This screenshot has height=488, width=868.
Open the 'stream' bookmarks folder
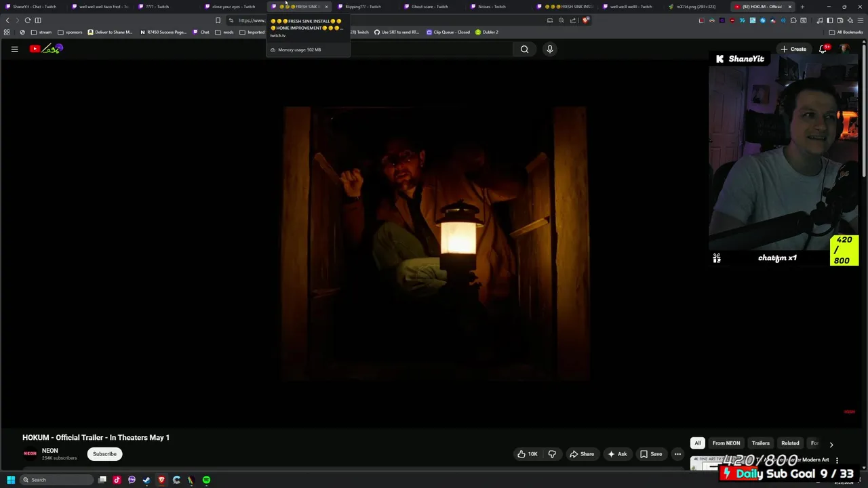pyautogui.click(x=41, y=32)
